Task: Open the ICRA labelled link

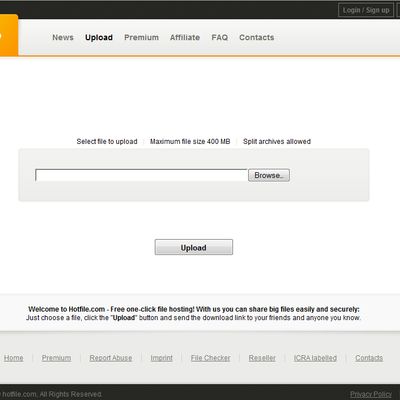Action: [x=315, y=358]
